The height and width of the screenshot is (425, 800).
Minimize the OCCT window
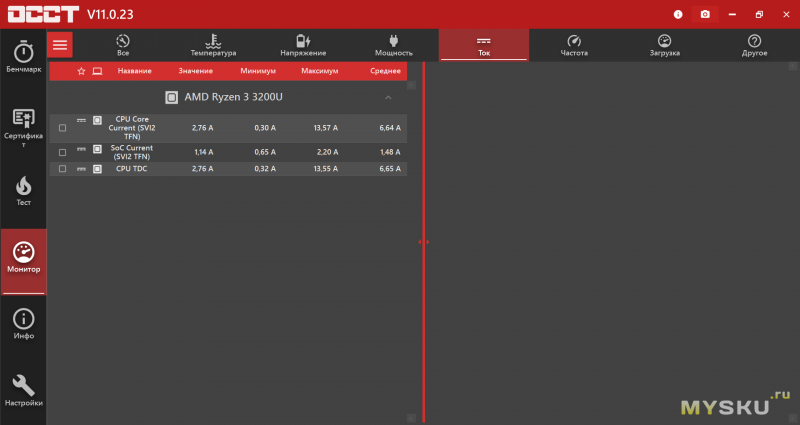click(x=732, y=14)
